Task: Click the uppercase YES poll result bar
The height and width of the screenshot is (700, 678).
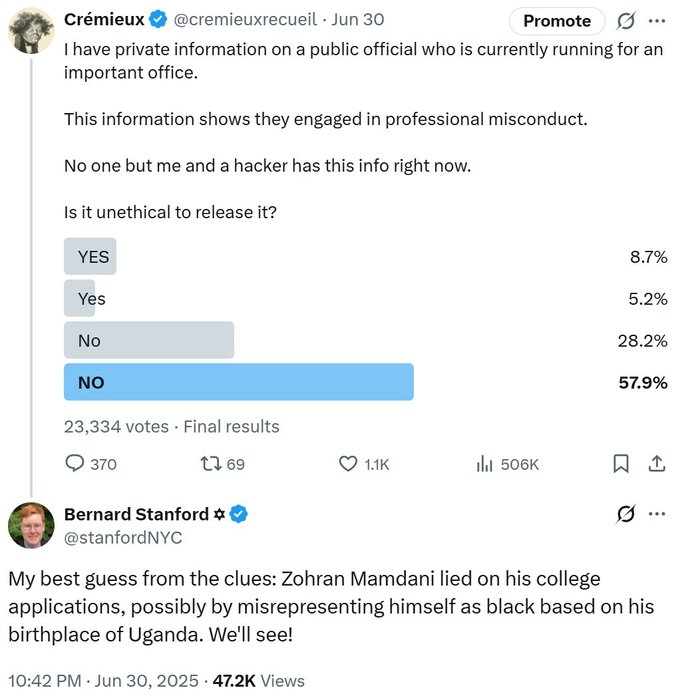Action: pos(90,257)
